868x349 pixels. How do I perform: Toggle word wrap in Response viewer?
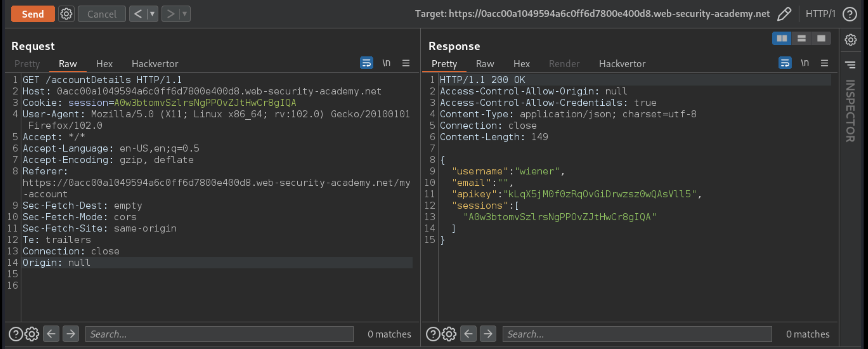click(785, 63)
